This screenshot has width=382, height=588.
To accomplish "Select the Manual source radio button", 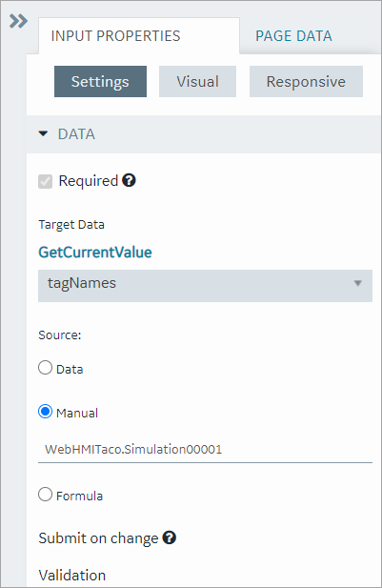I will pyautogui.click(x=46, y=412).
